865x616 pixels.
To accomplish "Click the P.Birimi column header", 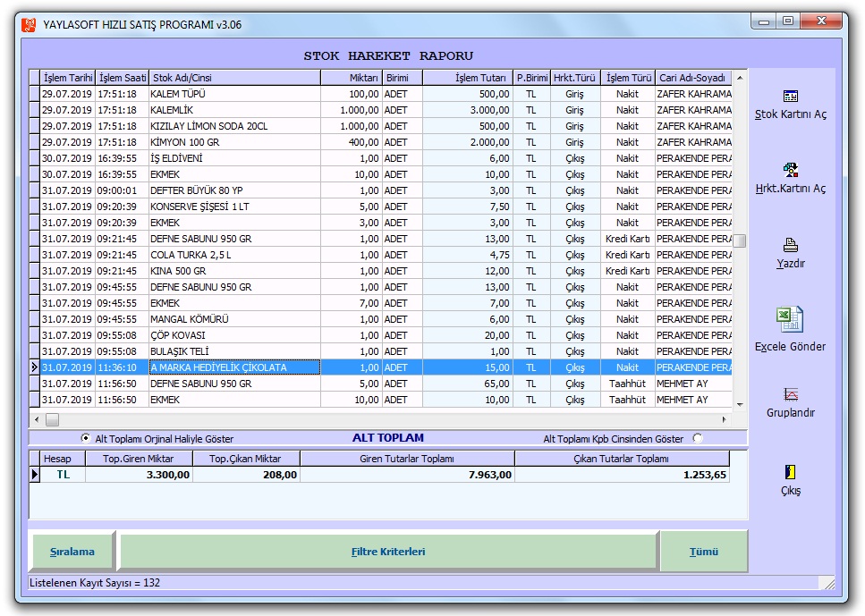I will [532, 78].
